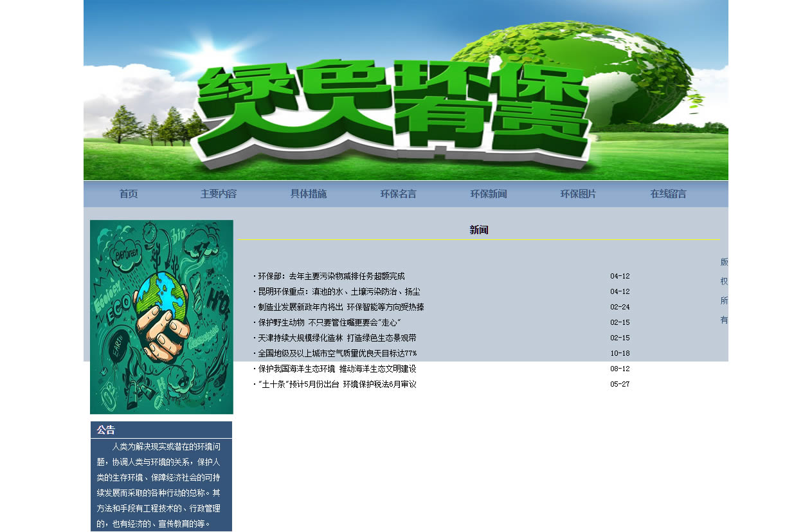Screen dimensions: 812x532
Task: Open article on 全国地级及以上城市空气质量
Action: (x=337, y=354)
